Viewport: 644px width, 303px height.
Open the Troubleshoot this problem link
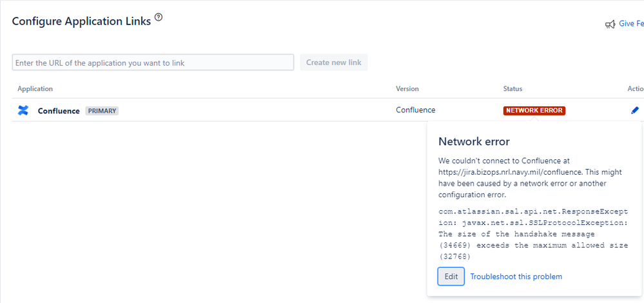(x=516, y=277)
